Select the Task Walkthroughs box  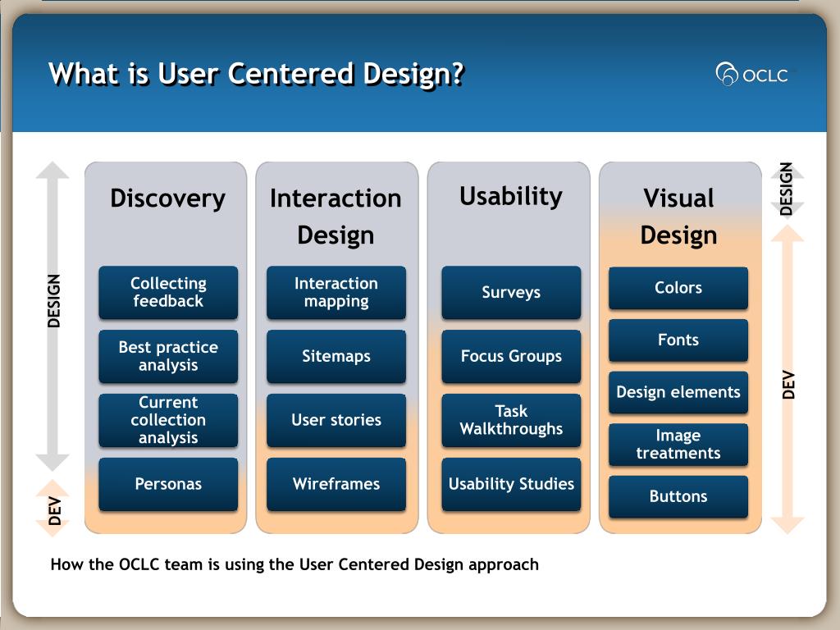point(511,420)
